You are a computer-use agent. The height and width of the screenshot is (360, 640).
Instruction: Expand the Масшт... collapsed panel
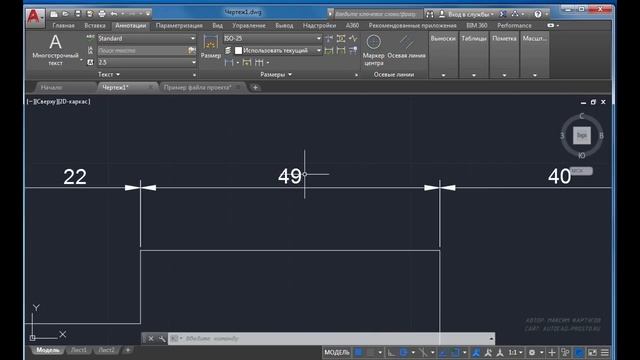pyautogui.click(x=535, y=56)
